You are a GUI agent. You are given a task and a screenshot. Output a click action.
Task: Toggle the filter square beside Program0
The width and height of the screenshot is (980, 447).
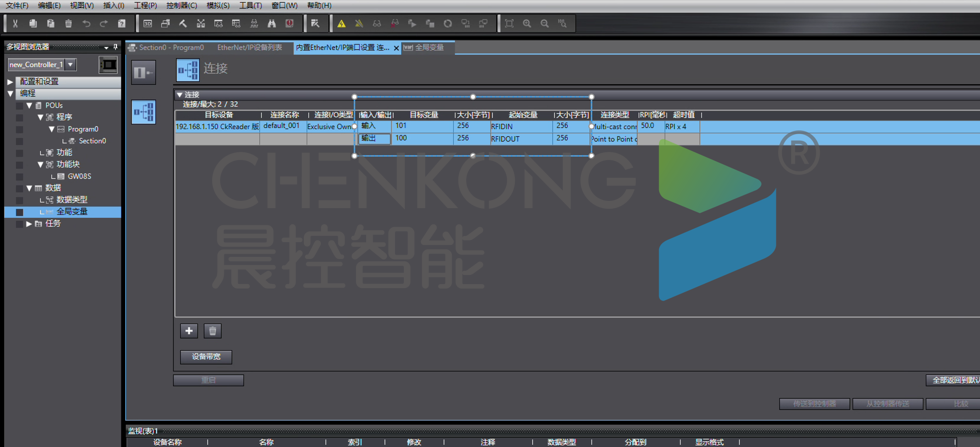(x=20, y=129)
